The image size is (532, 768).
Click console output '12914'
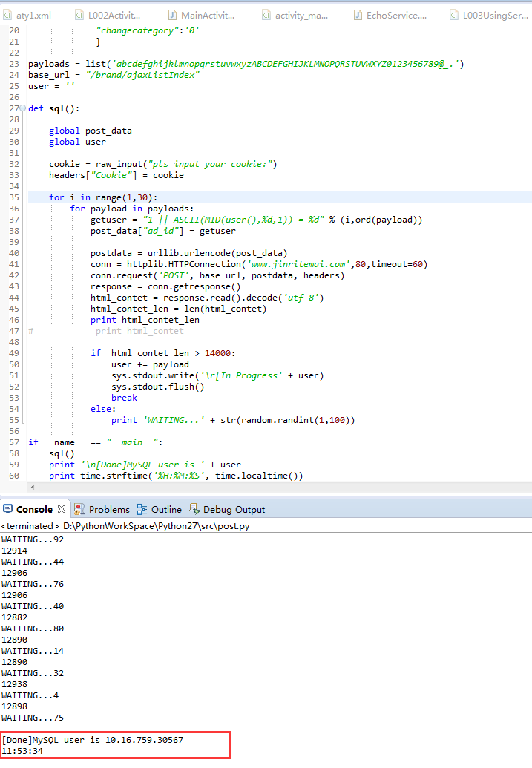pos(14,551)
